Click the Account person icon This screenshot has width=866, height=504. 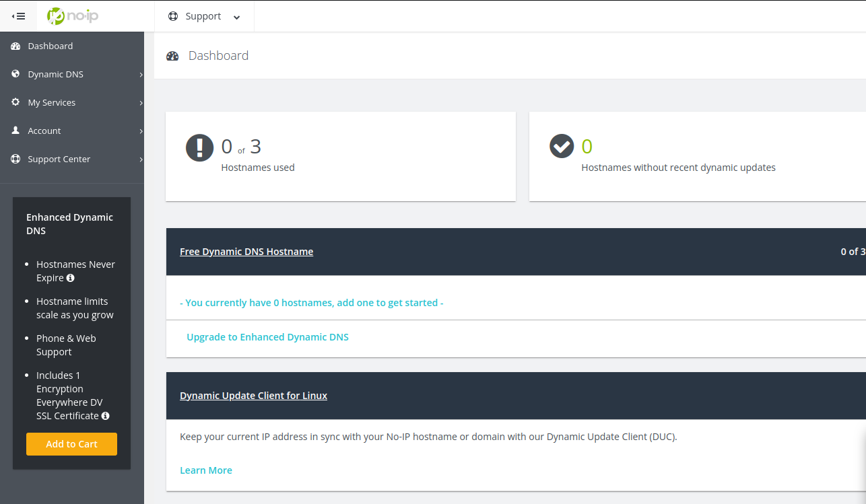point(15,131)
